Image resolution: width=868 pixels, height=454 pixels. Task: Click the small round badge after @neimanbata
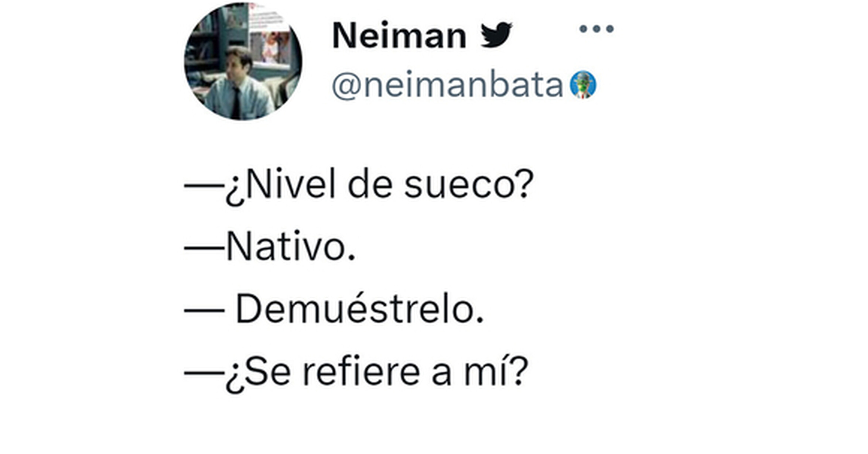point(583,85)
